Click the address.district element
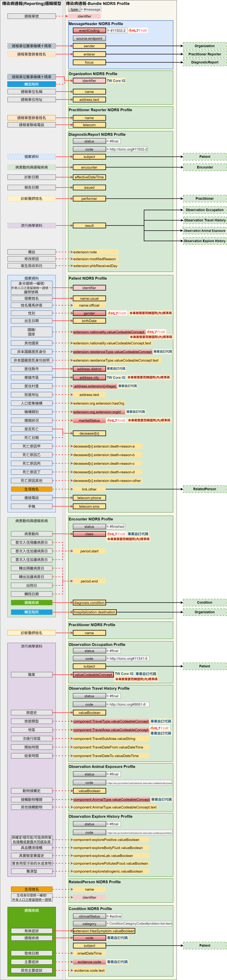The height and width of the screenshot is (980, 227). click(89, 369)
